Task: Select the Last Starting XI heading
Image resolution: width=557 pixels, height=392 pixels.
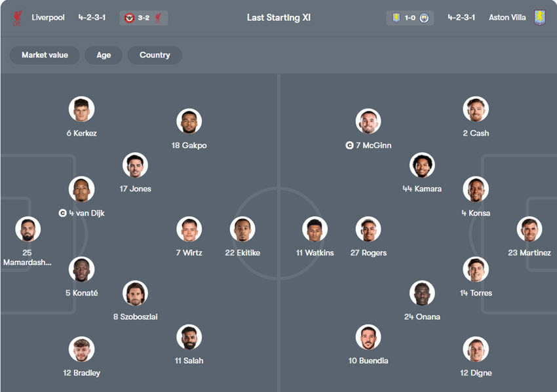Action: click(x=278, y=18)
